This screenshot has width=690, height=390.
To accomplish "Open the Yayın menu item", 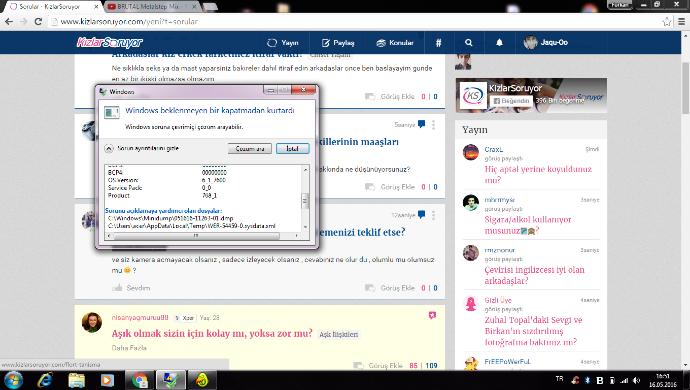I will coord(283,43).
